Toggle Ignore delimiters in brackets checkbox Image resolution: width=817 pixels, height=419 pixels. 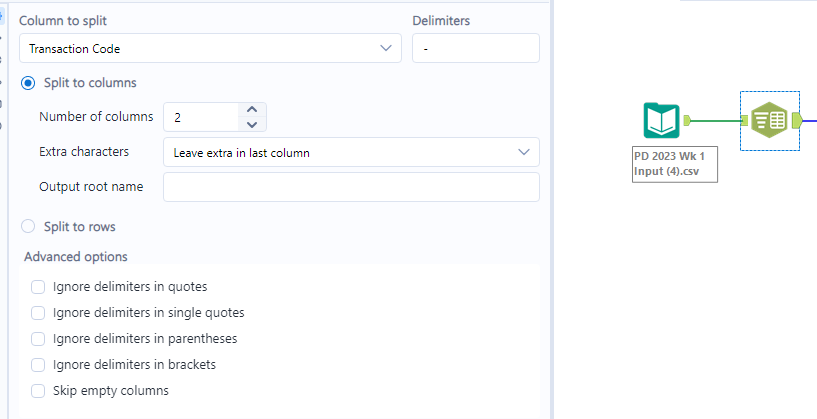coord(38,365)
